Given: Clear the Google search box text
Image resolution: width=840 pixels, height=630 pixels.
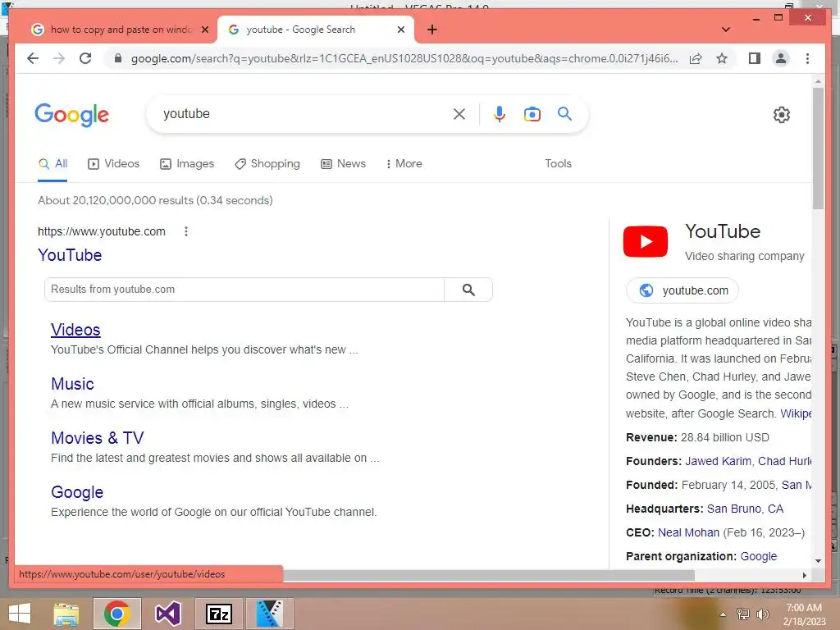Looking at the screenshot, I should (459, 114).
